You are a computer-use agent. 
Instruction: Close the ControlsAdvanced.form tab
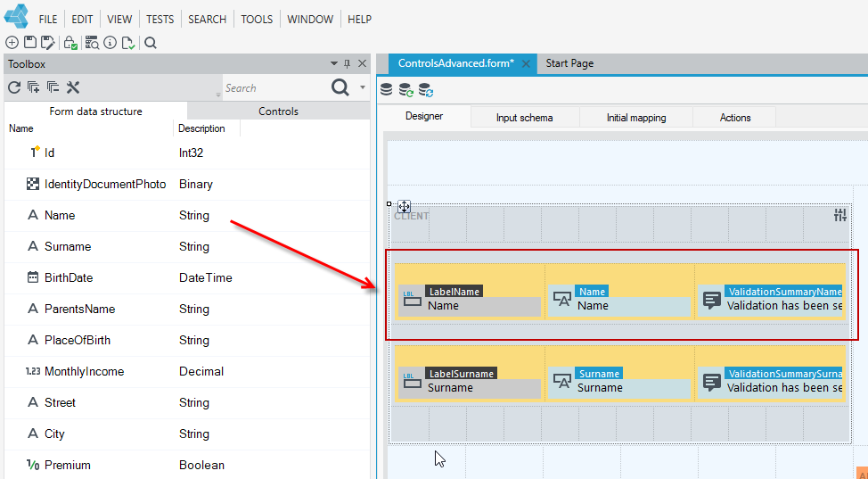point(526,63)
